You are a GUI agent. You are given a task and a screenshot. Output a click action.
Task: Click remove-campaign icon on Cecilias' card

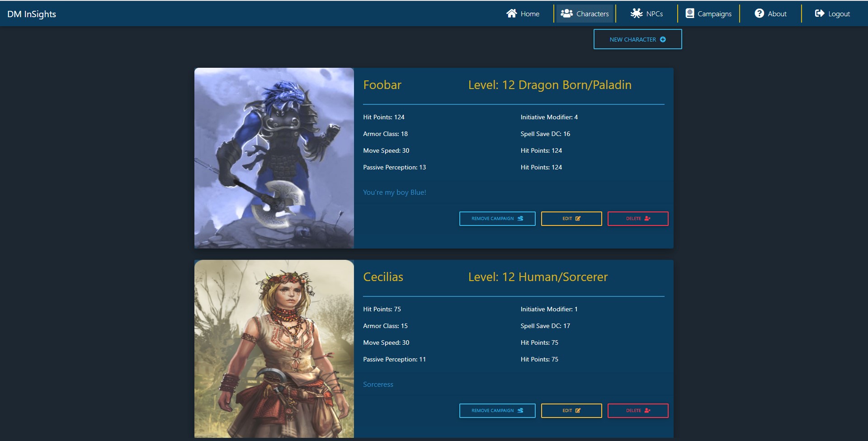(520, 411)
